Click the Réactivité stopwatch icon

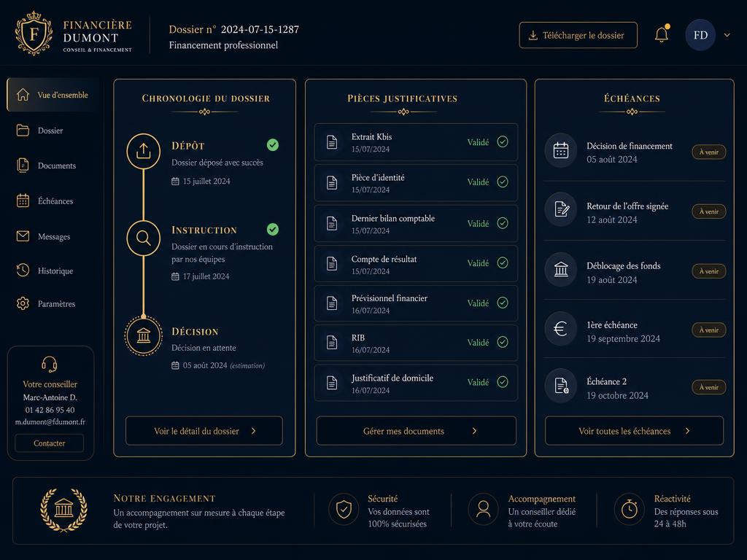(630, 510)
